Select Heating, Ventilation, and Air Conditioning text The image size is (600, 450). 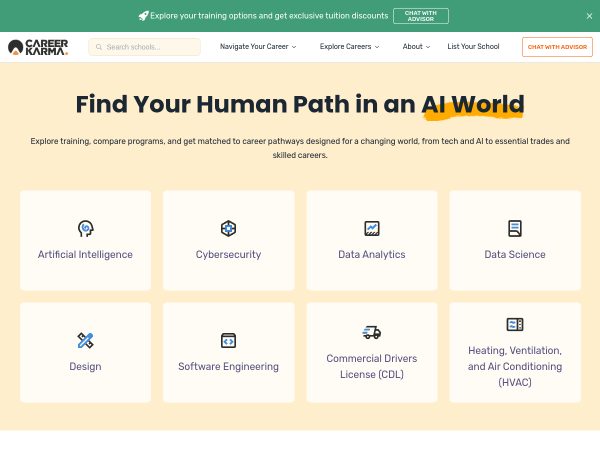click(515, 367)
